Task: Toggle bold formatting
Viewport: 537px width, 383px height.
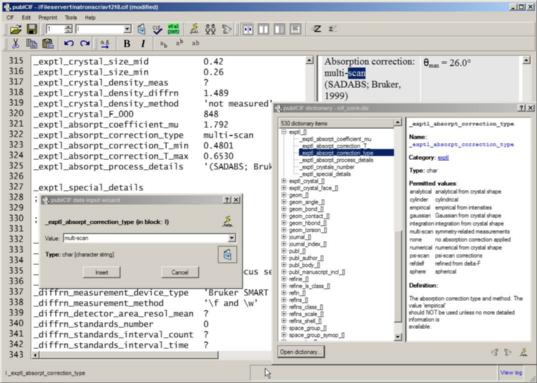Action: (127, 44)
